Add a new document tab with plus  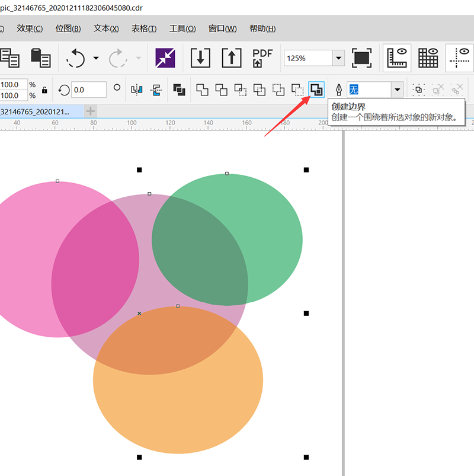(x=90, y=111)
